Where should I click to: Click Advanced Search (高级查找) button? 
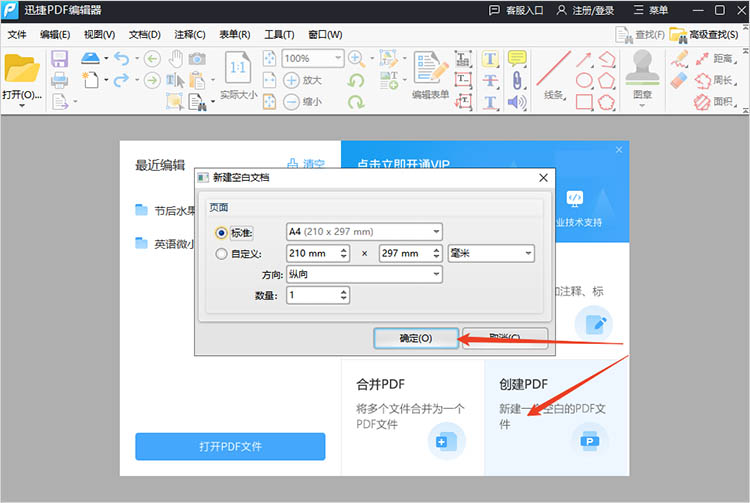tap(704, 35)
